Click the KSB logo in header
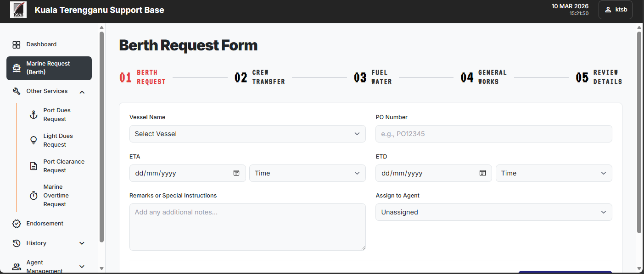644x274 pixels. tap(18, 10)
